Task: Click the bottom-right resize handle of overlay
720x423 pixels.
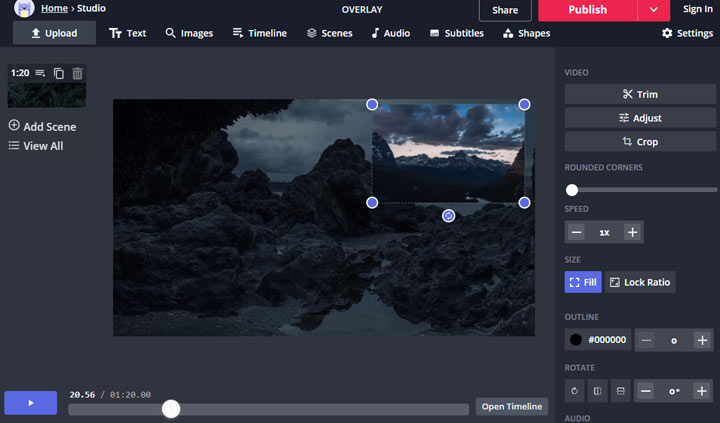Action: (x=524, y=203)
